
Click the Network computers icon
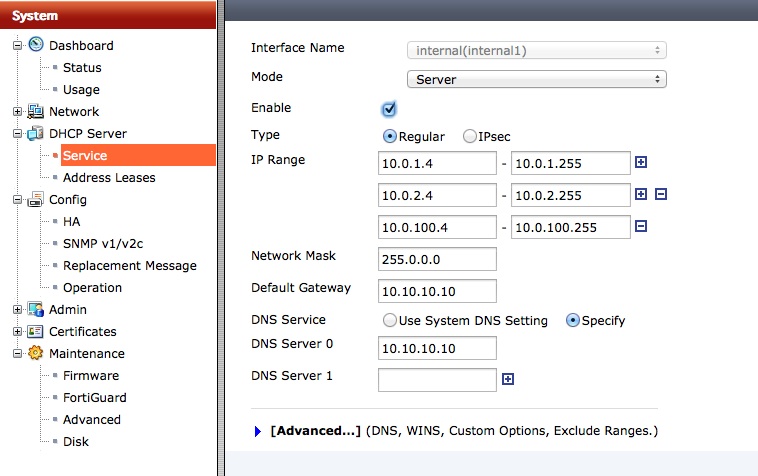(x=35, y=111)
